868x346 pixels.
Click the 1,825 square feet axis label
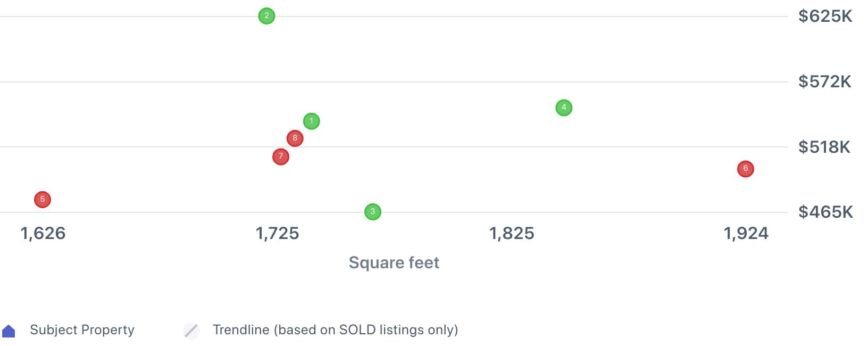(512, 233)
